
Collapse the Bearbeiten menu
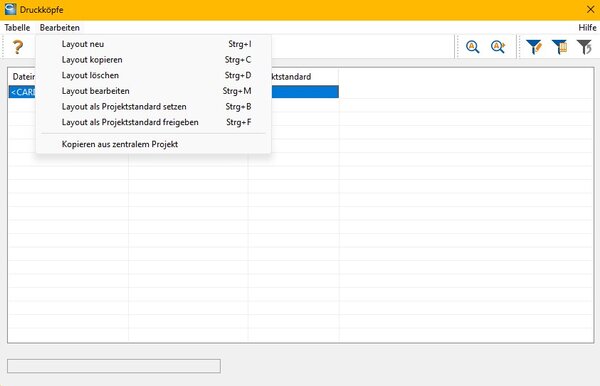click(60, 28)
